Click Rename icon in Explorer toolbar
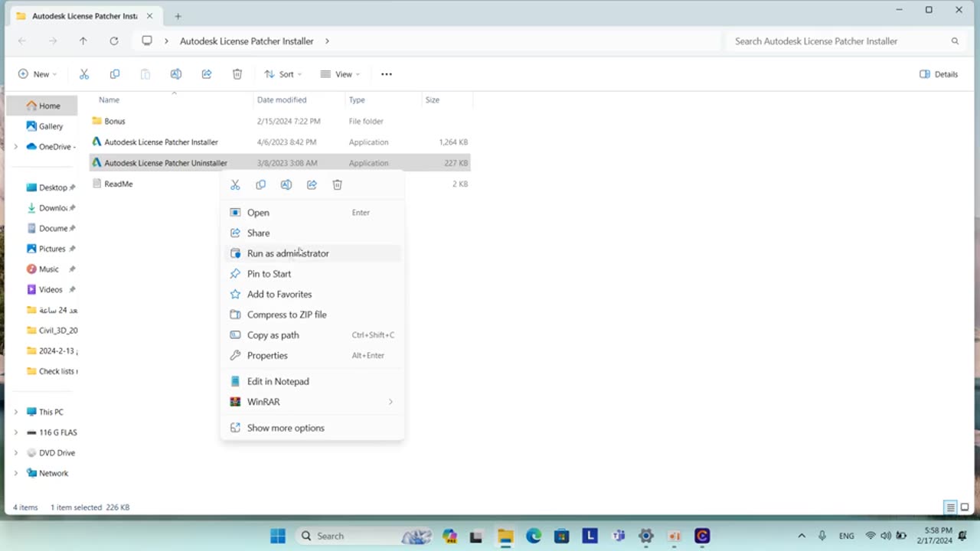The height and width of the screenshot is (551, 980). (176, 74)
